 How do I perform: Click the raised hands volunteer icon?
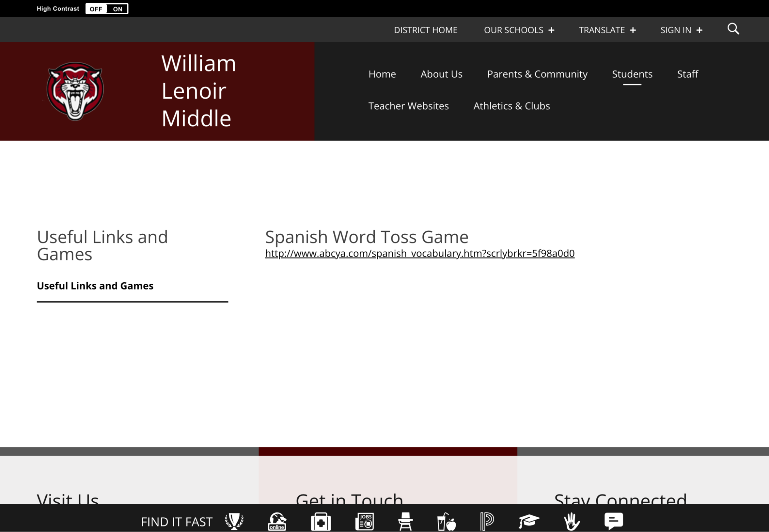pyautogui.click(x=572, y=521)
